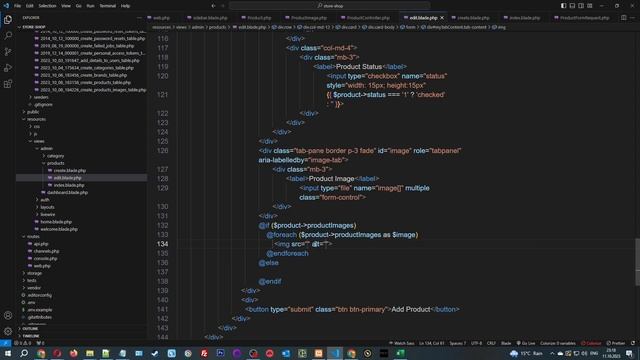The height and width of the screenshot is (360, 640).
Task: Click remote window indicator in status bar
Action: [x=5, y=343]
